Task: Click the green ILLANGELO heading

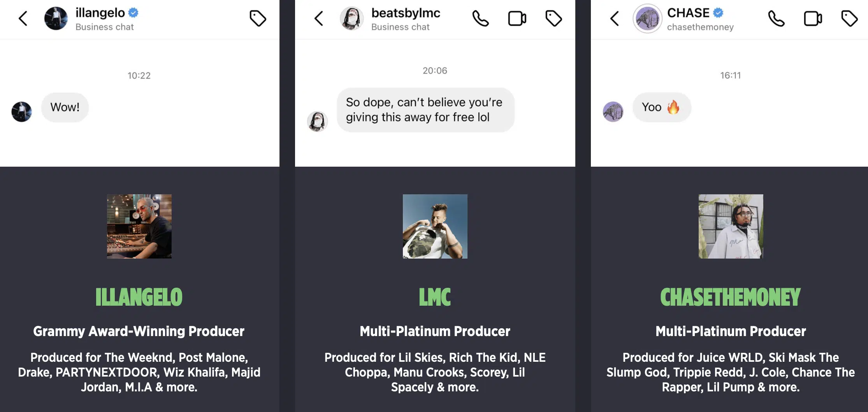Action: point(139,297)
